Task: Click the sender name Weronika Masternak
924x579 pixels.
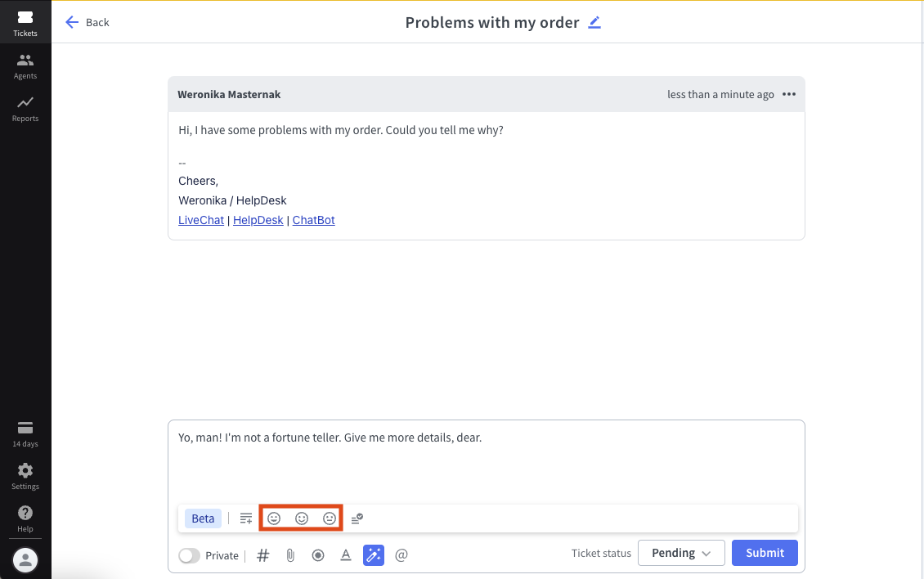Action: click(x=229, y=94)
